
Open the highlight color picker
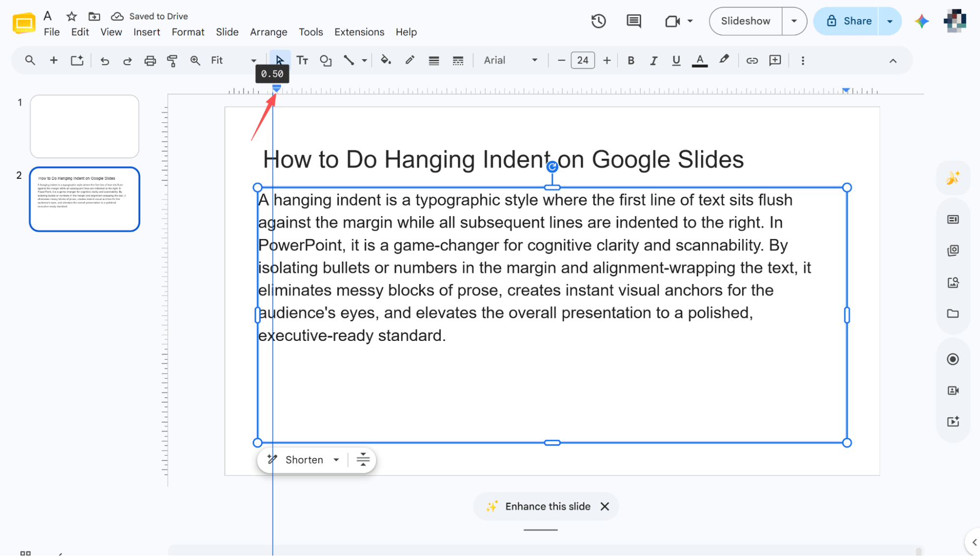click(724, 60)
